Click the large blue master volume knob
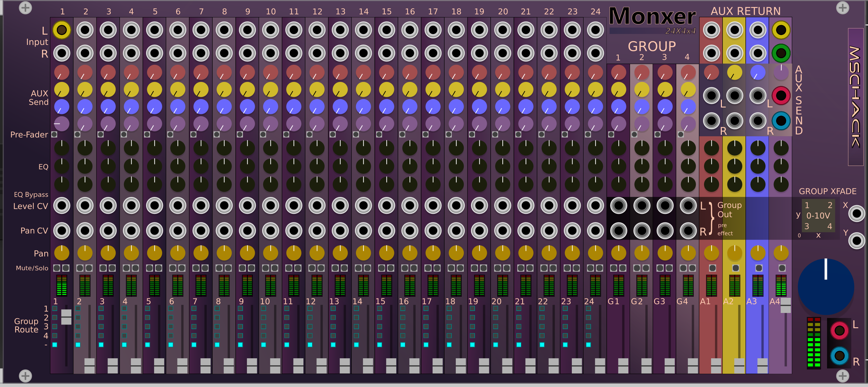Image resolution: width=868 pixels, height=387 pixels. (x=826, y=287)
